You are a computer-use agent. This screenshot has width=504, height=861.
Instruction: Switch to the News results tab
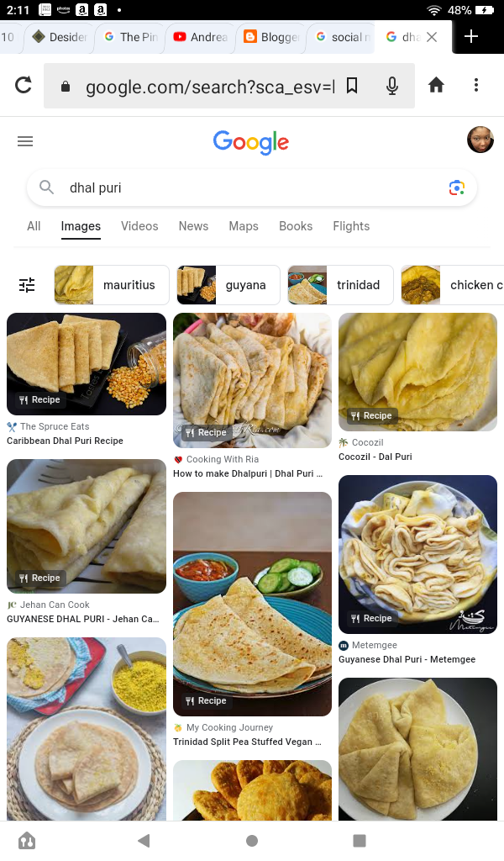193,226
